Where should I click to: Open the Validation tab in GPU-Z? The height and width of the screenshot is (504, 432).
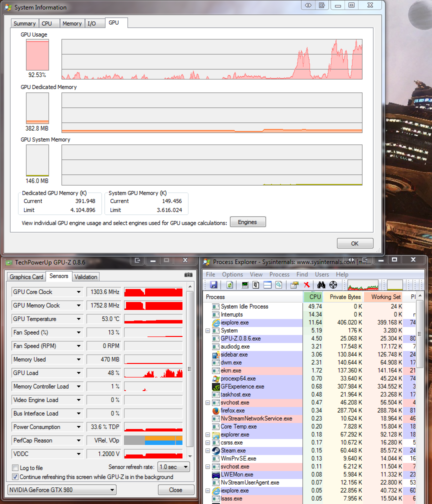click(x=85, y=277)
